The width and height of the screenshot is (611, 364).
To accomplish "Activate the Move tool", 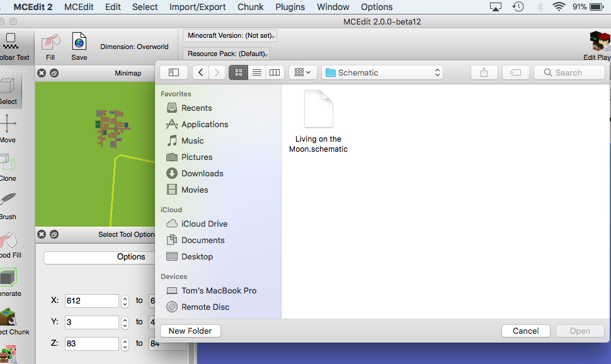I will (x=8, y=129).
